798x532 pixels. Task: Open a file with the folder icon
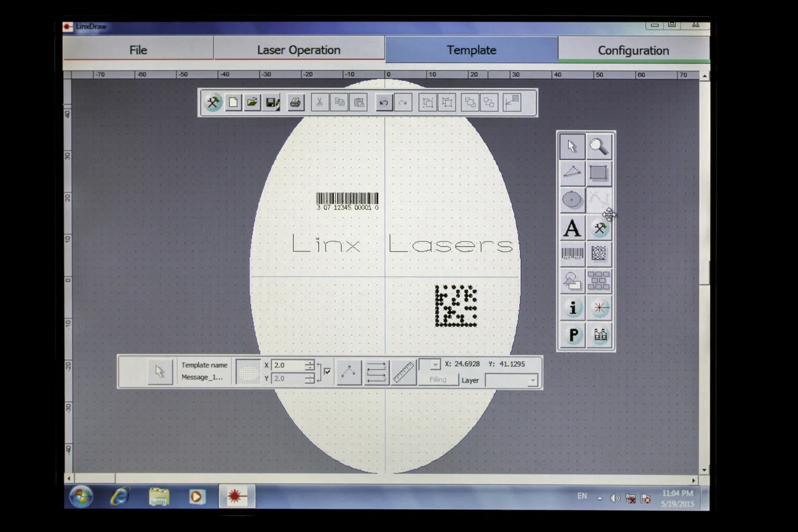[x=252, y=103]
